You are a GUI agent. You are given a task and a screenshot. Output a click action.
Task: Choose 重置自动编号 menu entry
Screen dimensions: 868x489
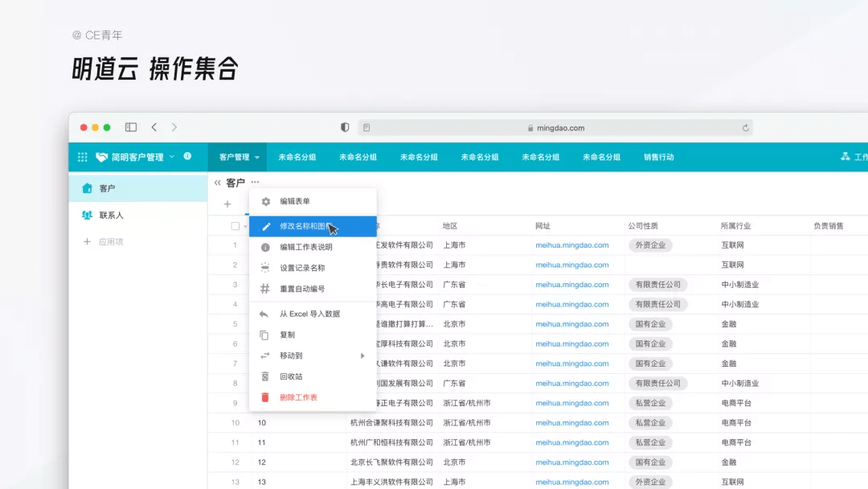tap(313, 289)
